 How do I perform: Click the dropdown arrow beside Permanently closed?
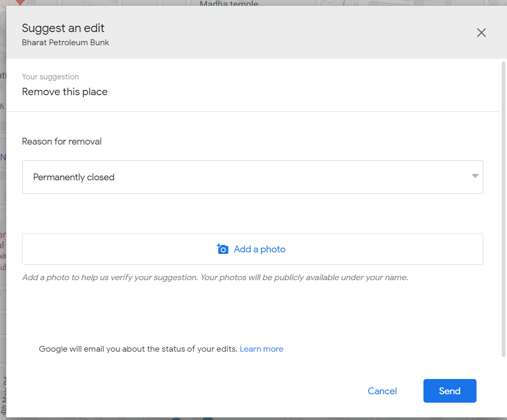(474, 176)
